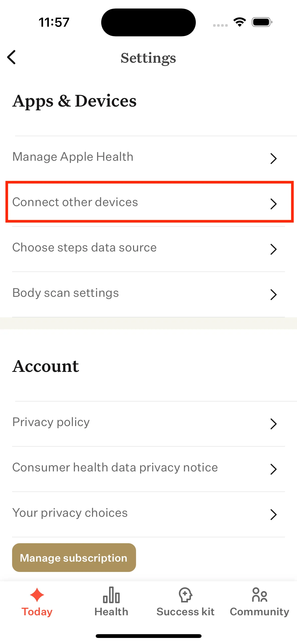Tap the battery status icon
Image resolution: width=297 pixels, height=644 pixels.
[x=262, y=22]
